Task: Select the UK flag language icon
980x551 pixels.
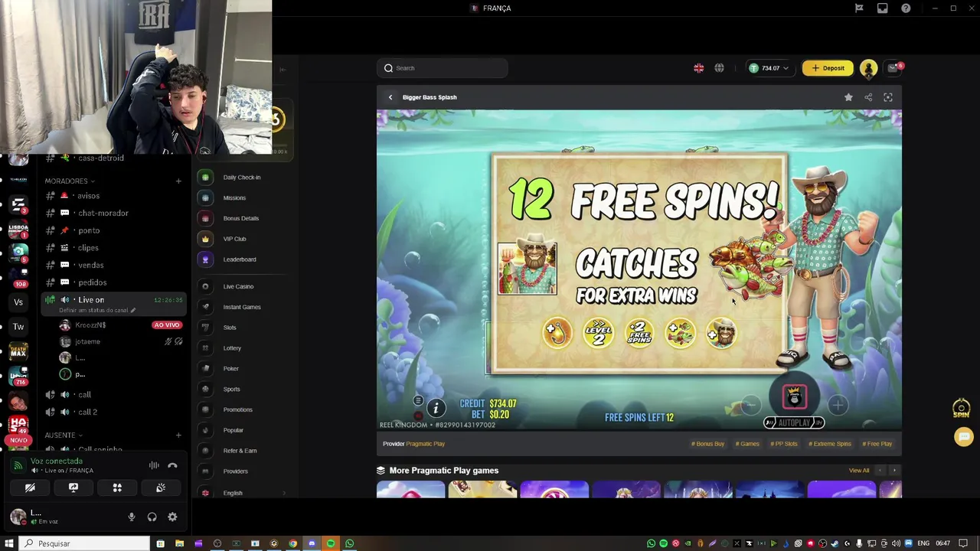Action: pos(698,68)
